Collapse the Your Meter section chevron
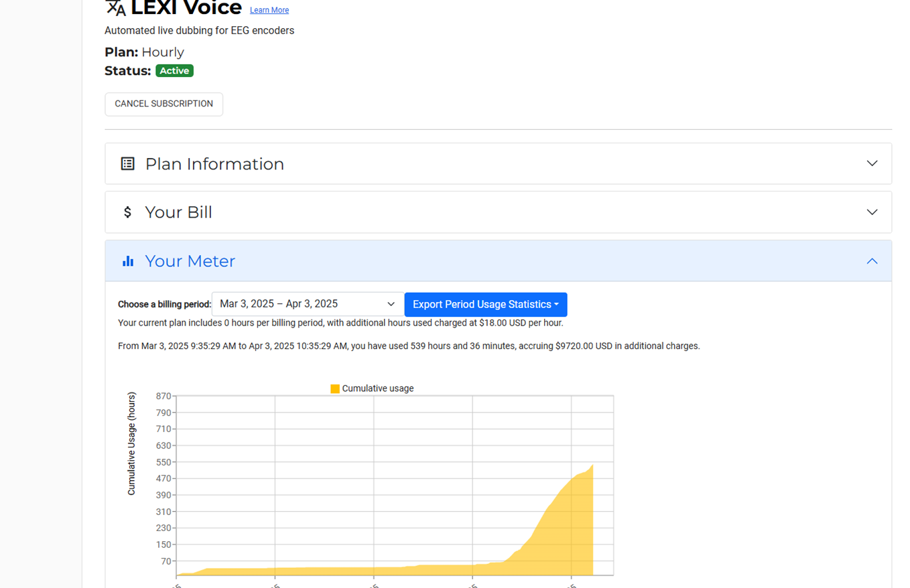The image size is (910, 588). (x=872, y=261)
